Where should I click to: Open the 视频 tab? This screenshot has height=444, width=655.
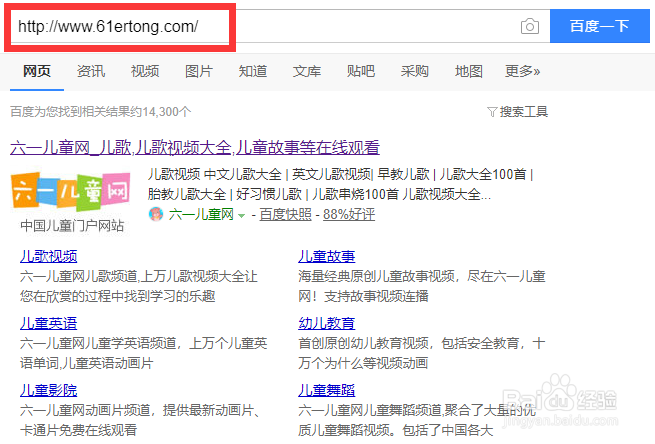[145, 71]
